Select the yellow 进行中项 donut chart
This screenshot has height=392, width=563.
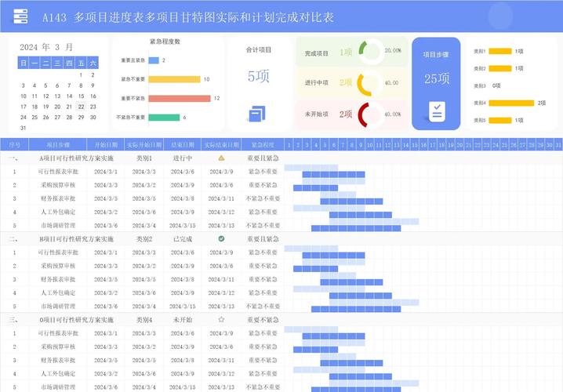[370, 83]
